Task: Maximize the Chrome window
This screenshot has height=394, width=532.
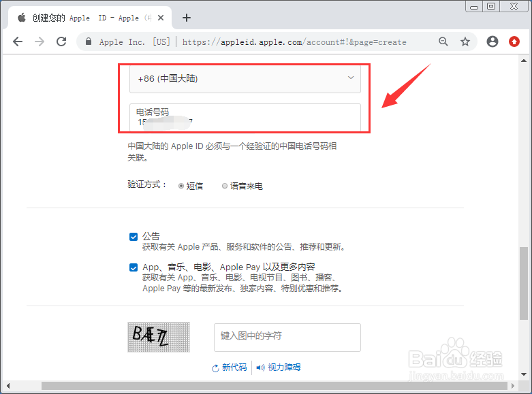Action: tap(490, 6)
